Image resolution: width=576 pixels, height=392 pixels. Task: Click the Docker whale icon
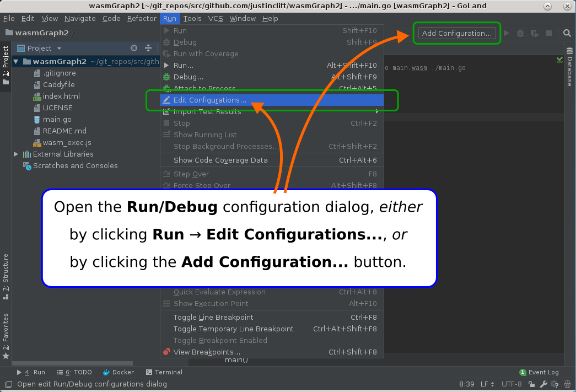pyautogui.click(x=106, y=372)
